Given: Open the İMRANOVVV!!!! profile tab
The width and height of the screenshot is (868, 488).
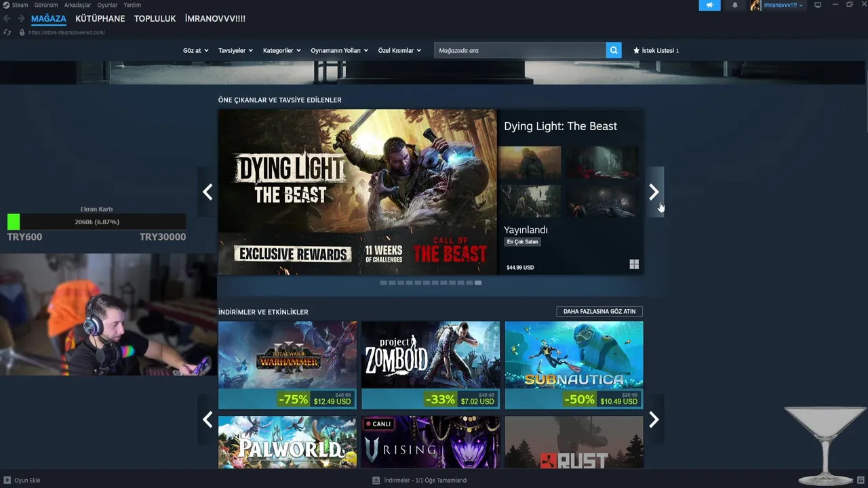Looking at the screenshot, I should click(215, 19).
